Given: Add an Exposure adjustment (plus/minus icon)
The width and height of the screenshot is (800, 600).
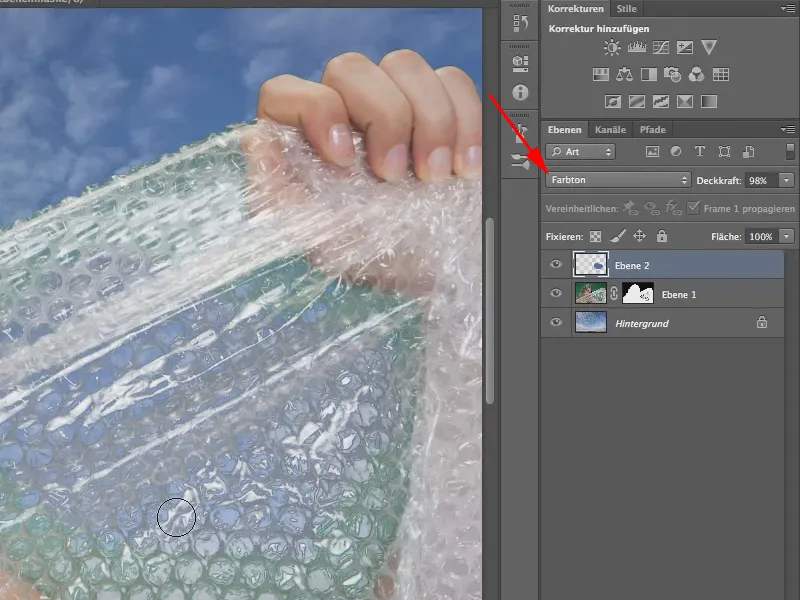Looking at the screenshot, I should pyautogui.click(x=685, y=47).
